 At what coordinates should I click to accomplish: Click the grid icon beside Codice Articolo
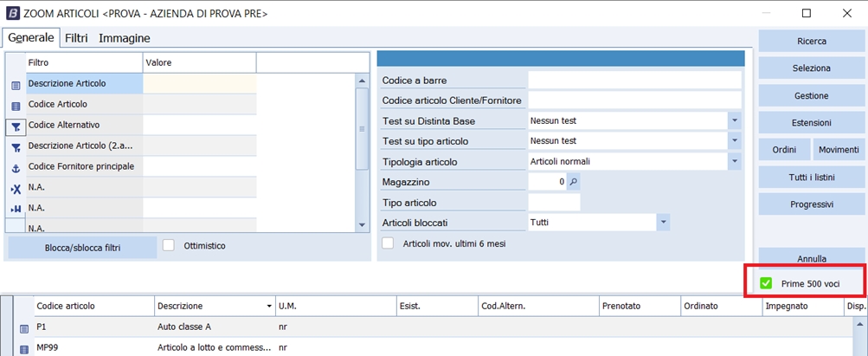16,106
